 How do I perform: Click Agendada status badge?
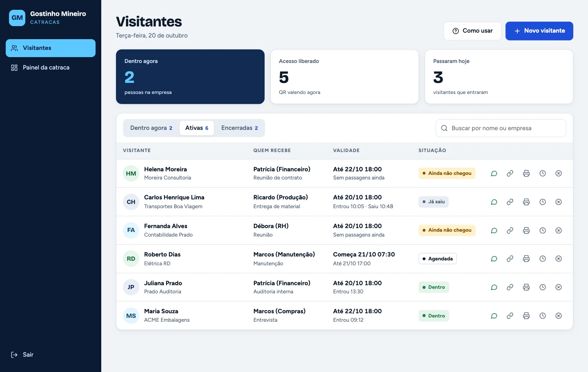tap(437, 259)
